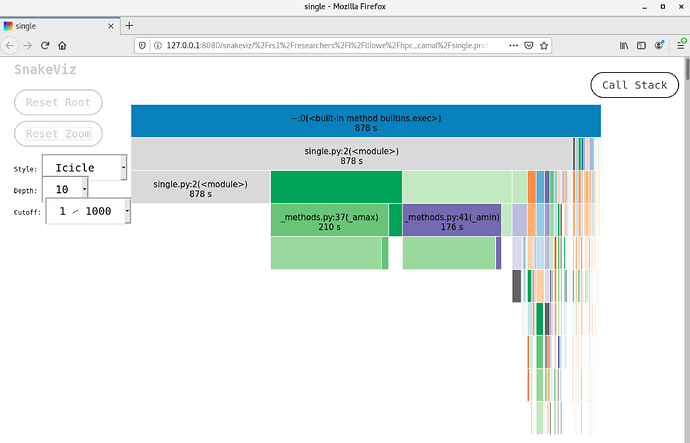This screenshot has height=443, width=690.
Task: Click the browser back arrow
Action: pos(11,46)
